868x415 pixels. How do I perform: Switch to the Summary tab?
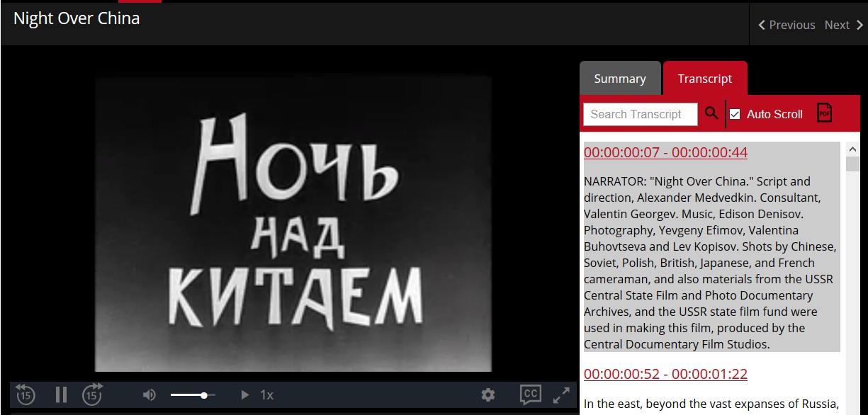(620, 79)
